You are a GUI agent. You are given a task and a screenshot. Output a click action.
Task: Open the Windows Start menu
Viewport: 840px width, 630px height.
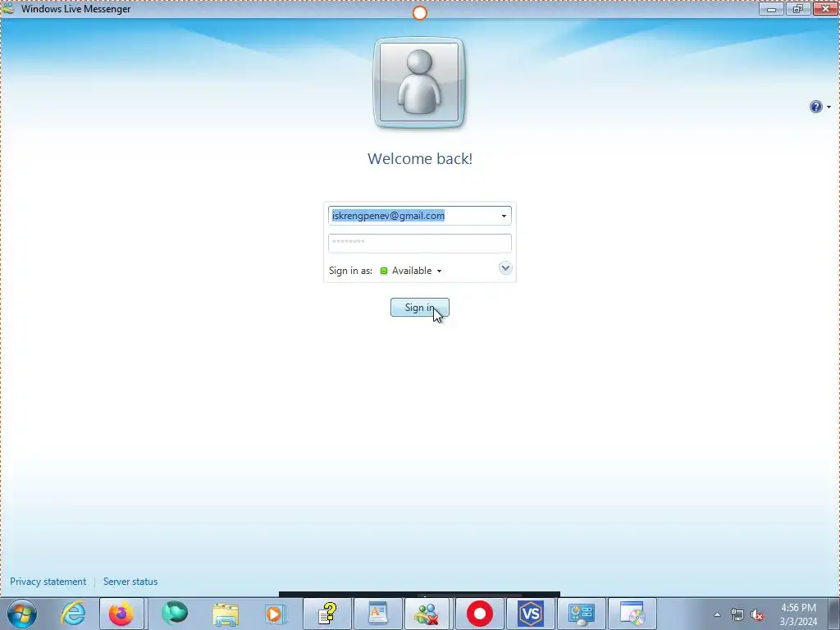[22, 614]
